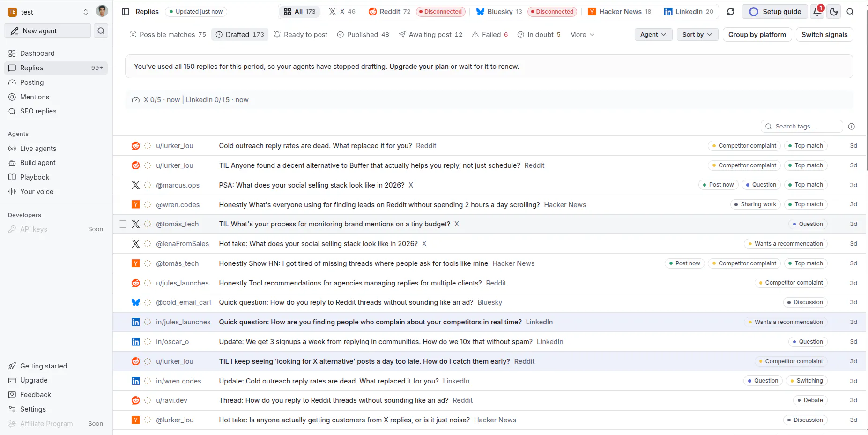Open the notifications bell

point(817,12)
